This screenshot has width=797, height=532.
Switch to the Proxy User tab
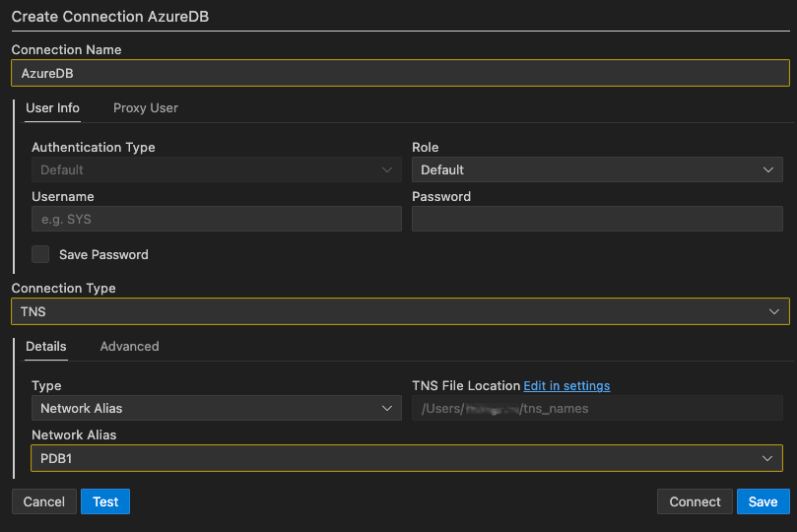pyautogui.click(x=146, y=107)
